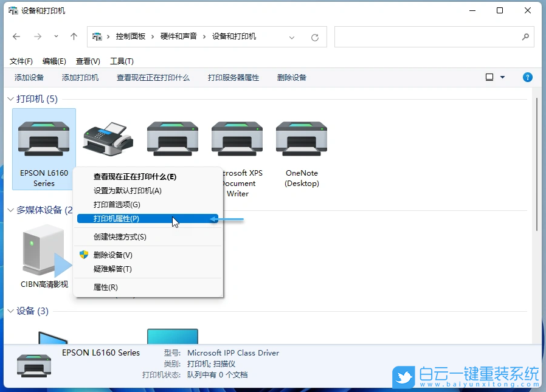The image size is (546, 392).
Task: Click the Help question mark icon
Action: 527,77
